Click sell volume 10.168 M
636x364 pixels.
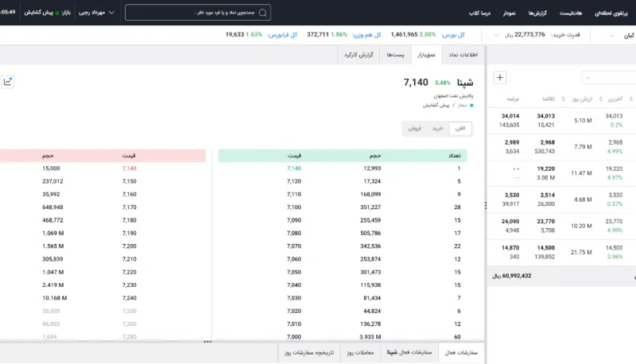pyautogui.click(x=55, y=298)
